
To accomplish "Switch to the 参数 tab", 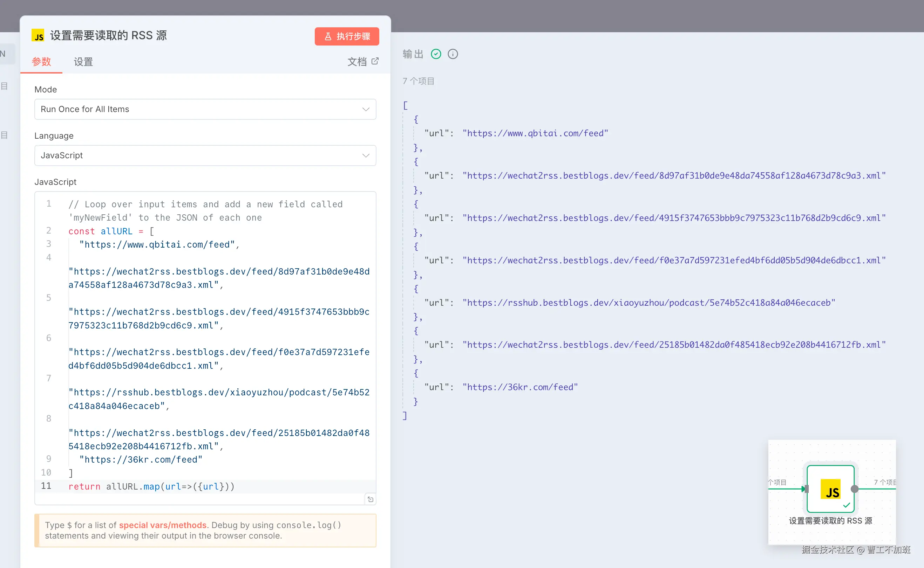I will (41, 62).
